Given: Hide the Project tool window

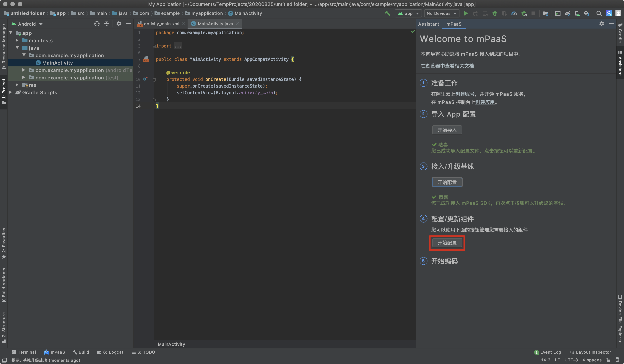Looking at the screenshot, I should pos(128,24).
